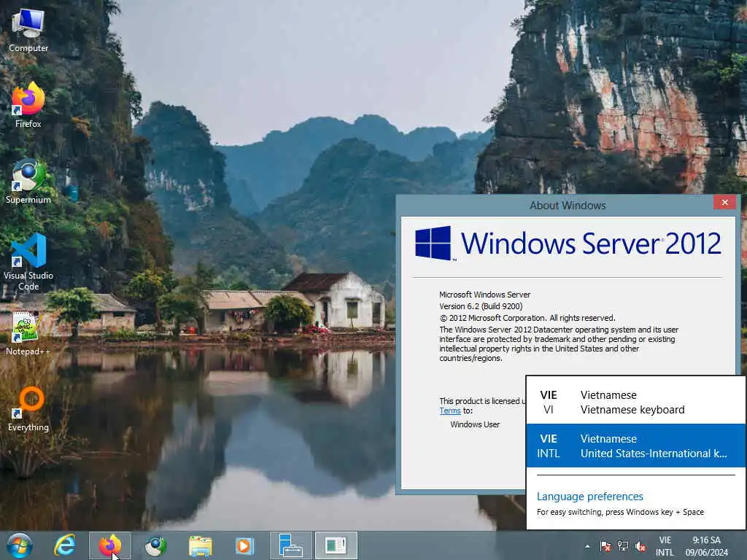This screenshot has width=747, height=560.
Task: Show hidden tray icons with the arrow
Action: 587,546
